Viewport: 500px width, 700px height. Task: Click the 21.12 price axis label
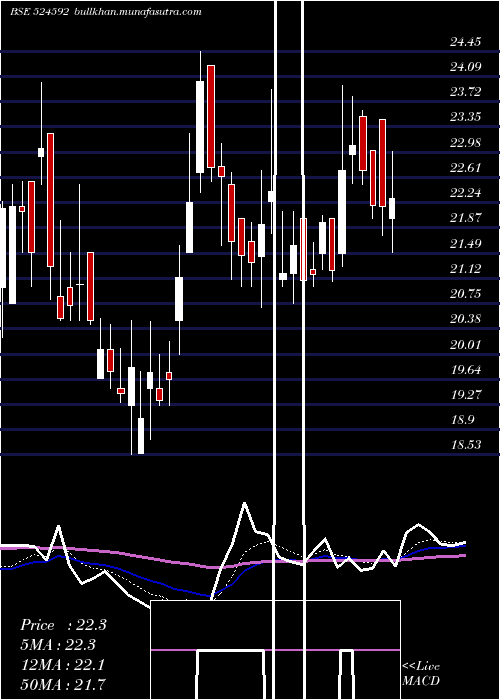466,269
